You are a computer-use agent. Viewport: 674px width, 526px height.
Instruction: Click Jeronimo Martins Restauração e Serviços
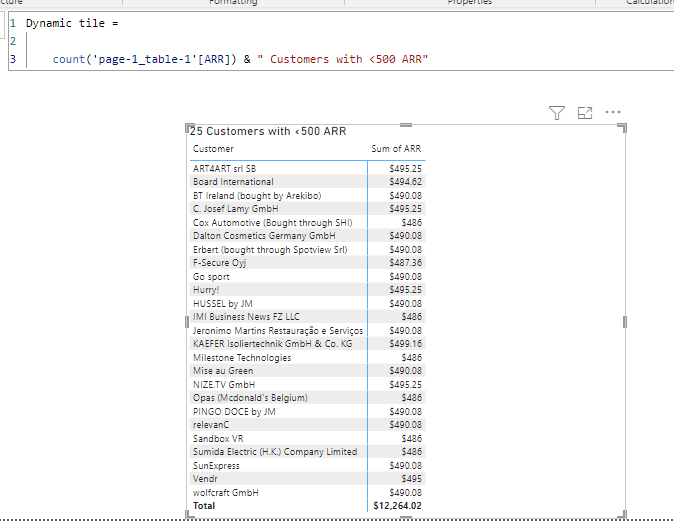(x=278, y=330)
